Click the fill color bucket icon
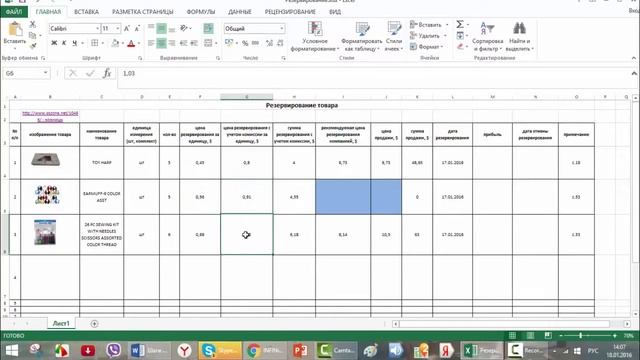This screenshot has width=640, height=360. point(115,43)
